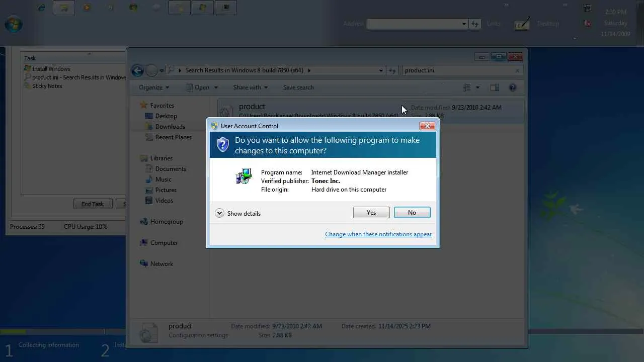This screenshot has width=644, height=362.
Task: Open the Share with menu in Explorer
Action: coord(251,87)
